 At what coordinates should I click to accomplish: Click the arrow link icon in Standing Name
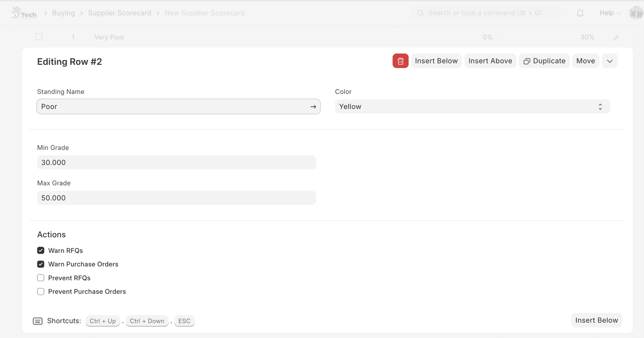(313, 107)
